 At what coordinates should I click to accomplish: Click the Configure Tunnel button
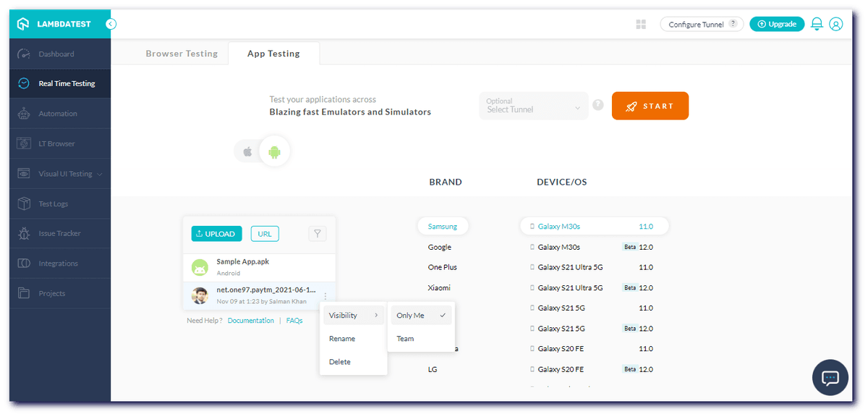pyautogui.click(x=702, y=24)
